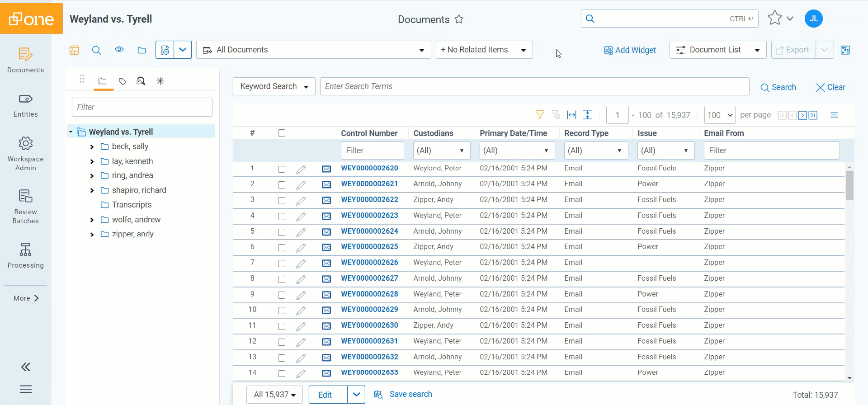Toggle the select-all checkbox in header
The height and width of the screenshot is (405, 868).
click(282, 133)
